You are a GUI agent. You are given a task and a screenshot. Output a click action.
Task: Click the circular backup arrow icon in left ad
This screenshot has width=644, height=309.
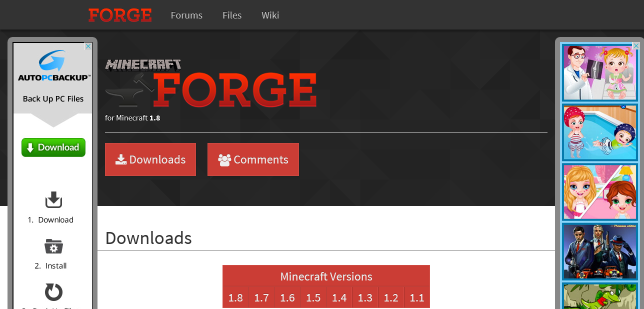pyautogui.click(x=53, y=292)
